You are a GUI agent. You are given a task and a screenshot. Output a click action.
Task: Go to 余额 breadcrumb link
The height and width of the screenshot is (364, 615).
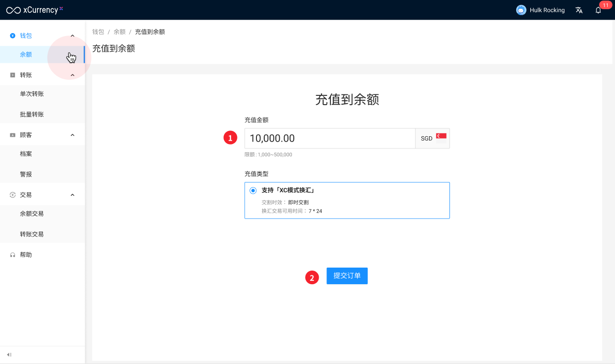120,32
